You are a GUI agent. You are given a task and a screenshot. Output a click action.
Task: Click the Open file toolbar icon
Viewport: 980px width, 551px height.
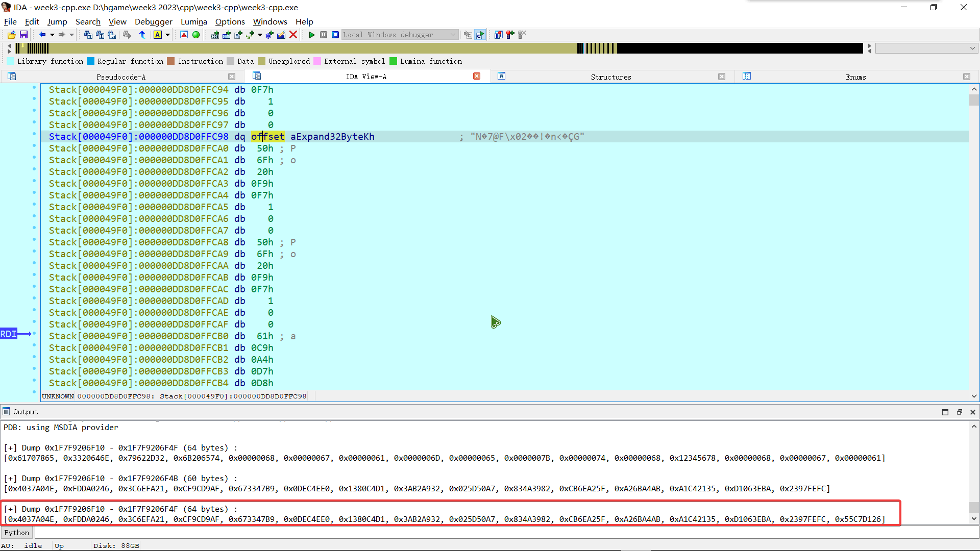(11, 35)
